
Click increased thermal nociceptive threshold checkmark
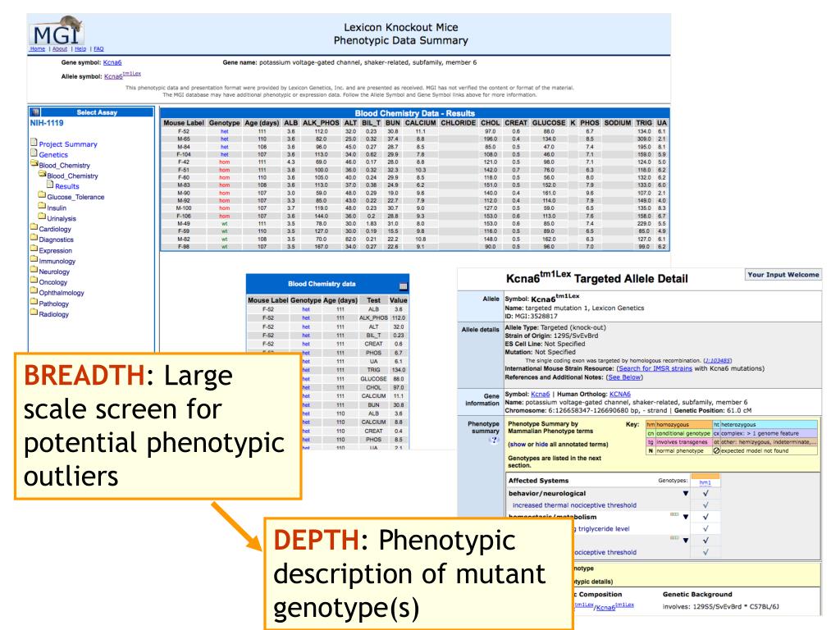pyautogui.click(x=705, y=505)
